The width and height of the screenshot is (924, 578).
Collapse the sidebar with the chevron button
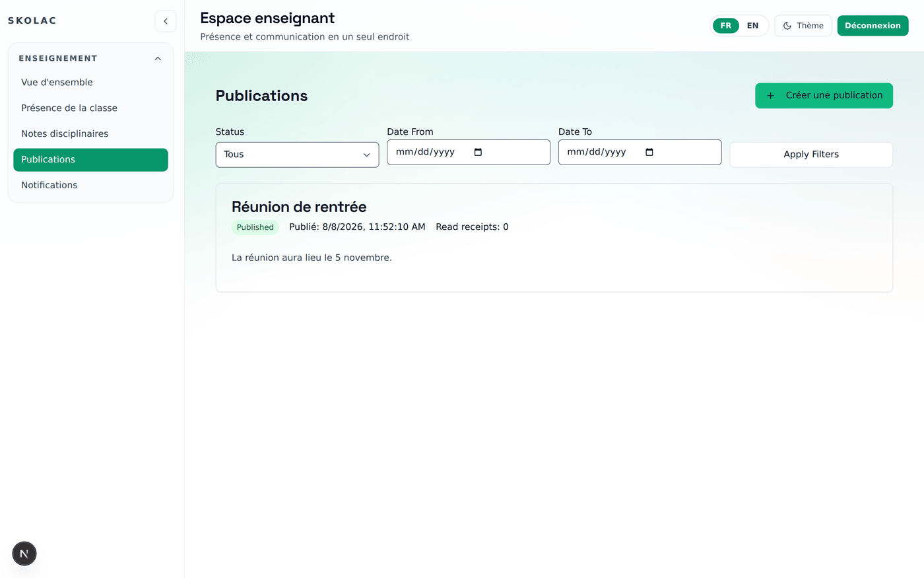point(166,21)
